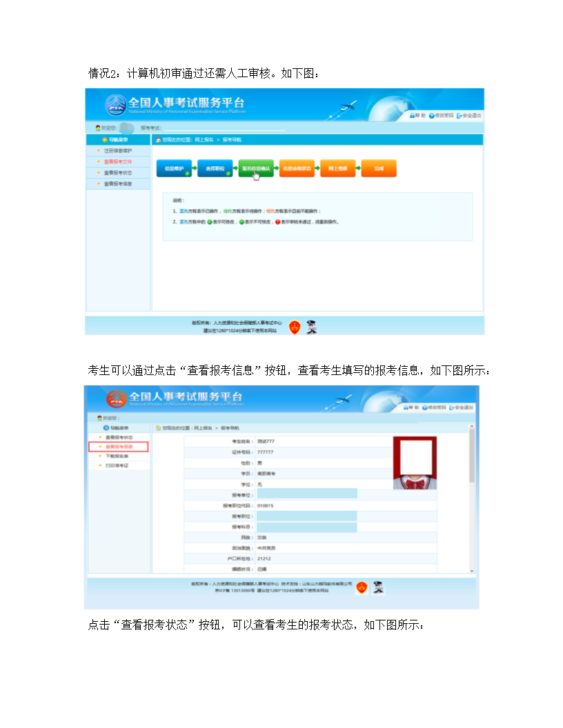The height and width of the screenshot is (728, 563).
Task: Click the scrollbar down arrow in lower screenshot
Action: (472, 570)
